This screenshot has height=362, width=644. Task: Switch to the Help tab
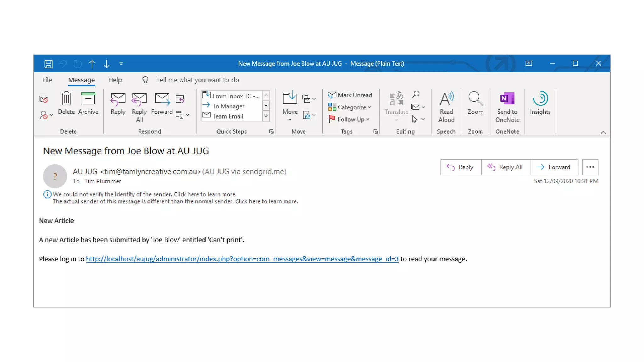[115, 80]
